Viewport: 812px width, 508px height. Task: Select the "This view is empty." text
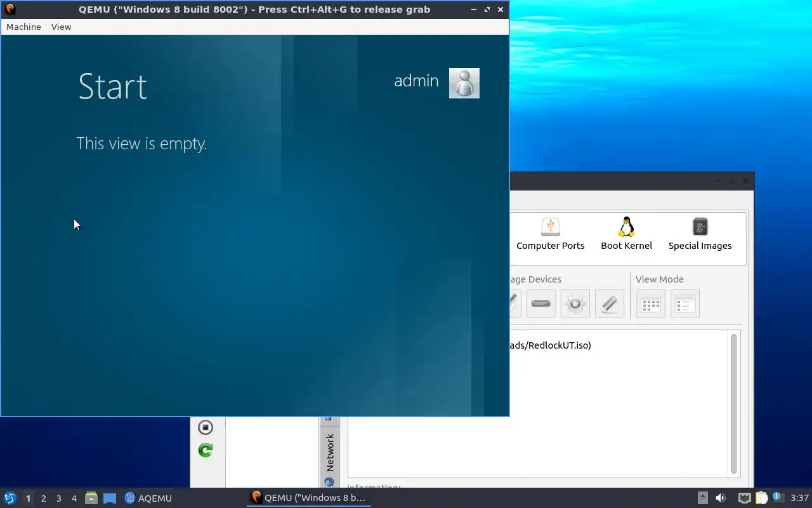point(141,144)
